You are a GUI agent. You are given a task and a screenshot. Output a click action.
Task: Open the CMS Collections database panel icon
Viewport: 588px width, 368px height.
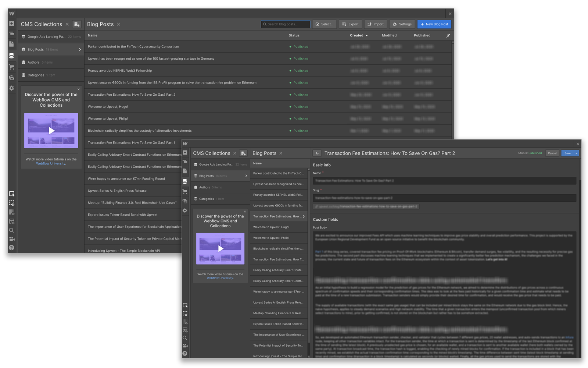(11, 56)
